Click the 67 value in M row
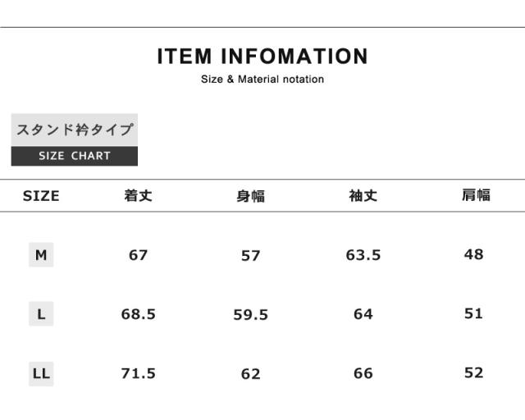 138,255
